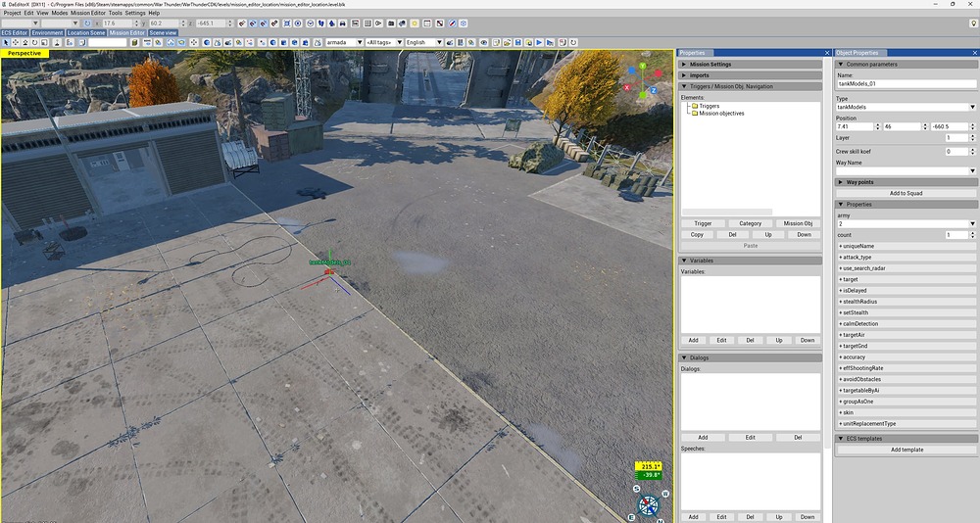Switch to the ECS Editor tab

15,32
